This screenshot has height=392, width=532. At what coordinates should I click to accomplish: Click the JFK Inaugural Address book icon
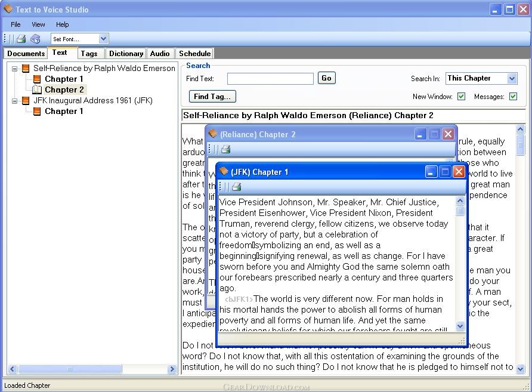pos(26,100)
